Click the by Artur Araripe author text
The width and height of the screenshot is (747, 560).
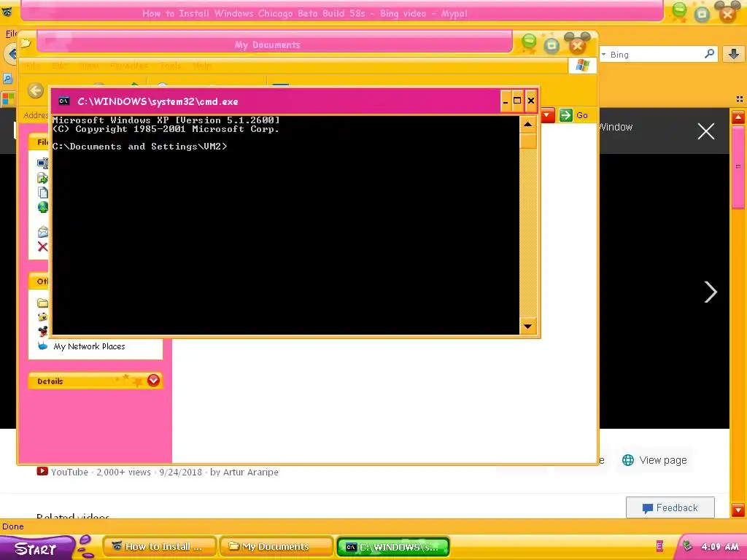tap(244, 472)
